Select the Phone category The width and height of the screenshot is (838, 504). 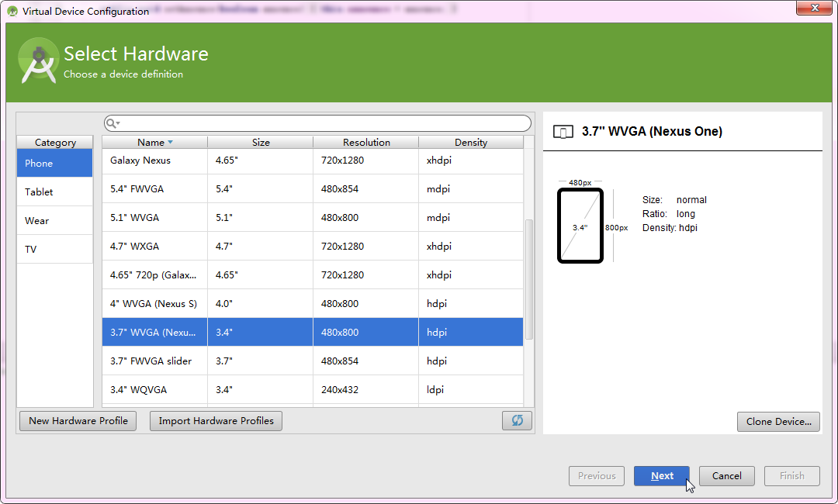tap(54, 164)
